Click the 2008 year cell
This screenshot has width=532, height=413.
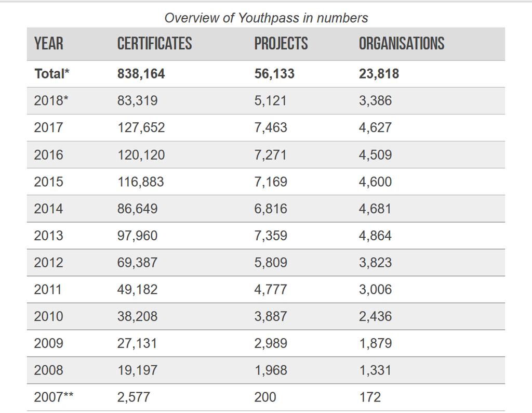48,370
